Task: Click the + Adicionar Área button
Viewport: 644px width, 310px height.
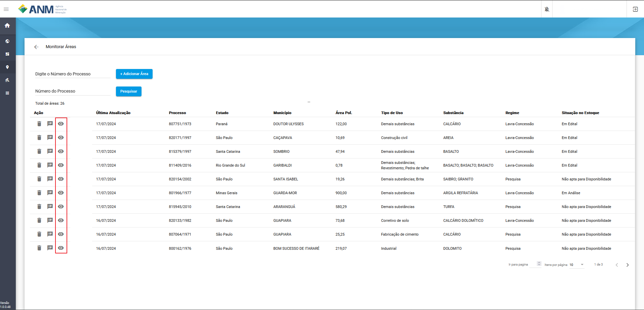Action: click(x=134, y=74)
